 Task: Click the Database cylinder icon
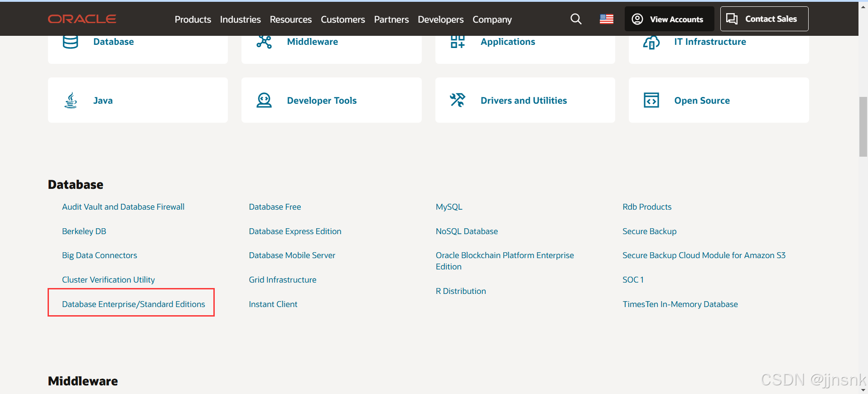pyautogui.click(x=71, y=42)
